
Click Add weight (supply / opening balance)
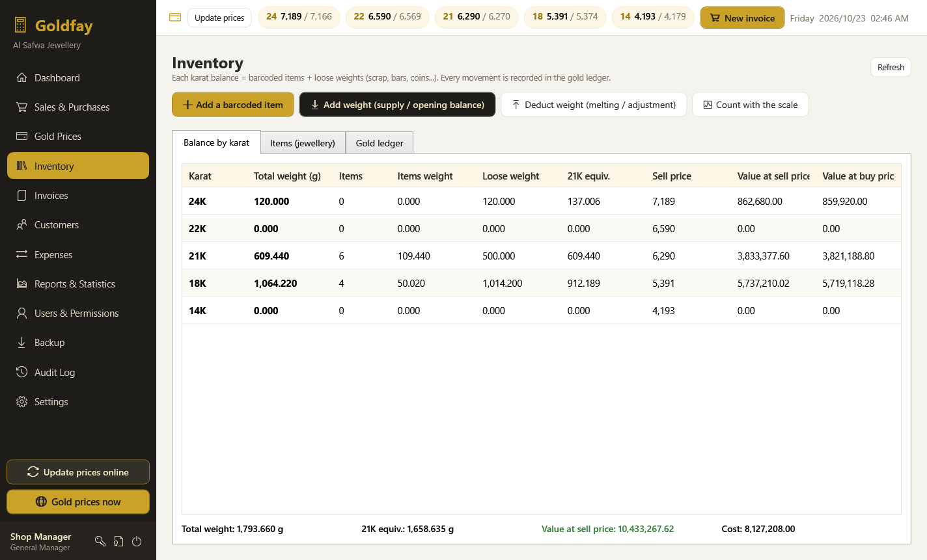click(x=397, y=105)
